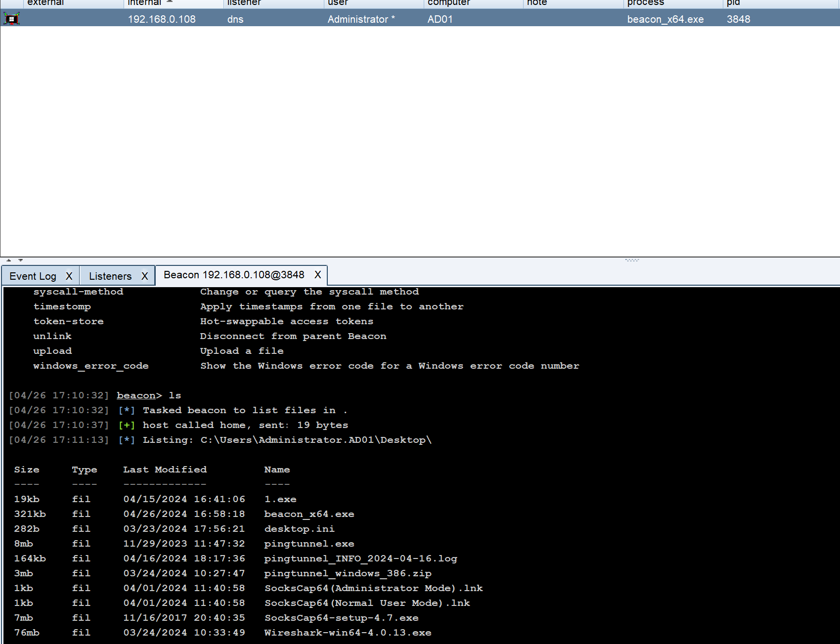Click the beacon session icon in the first row
The width and height of the screenshot is (840, 644).
pyautogui.click(x=11, y=19)
